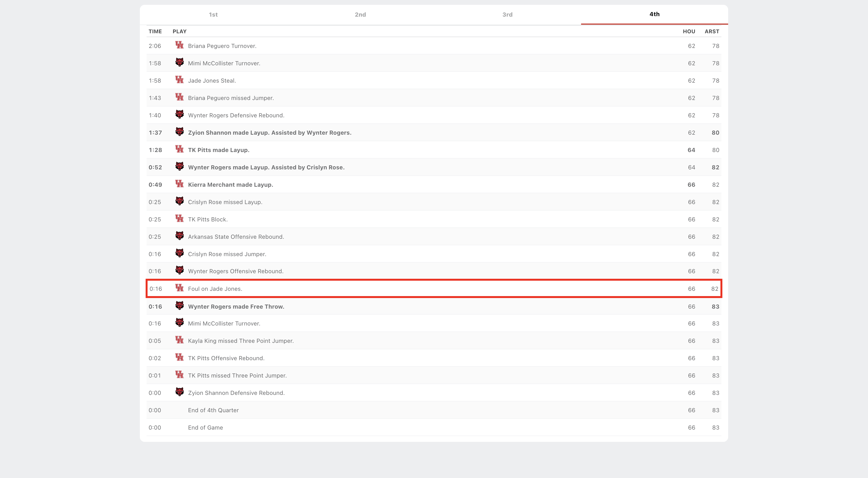Click the HOU score column header
Image resolution: width=868 pixels, height=478 pixels.
(689, 31)
